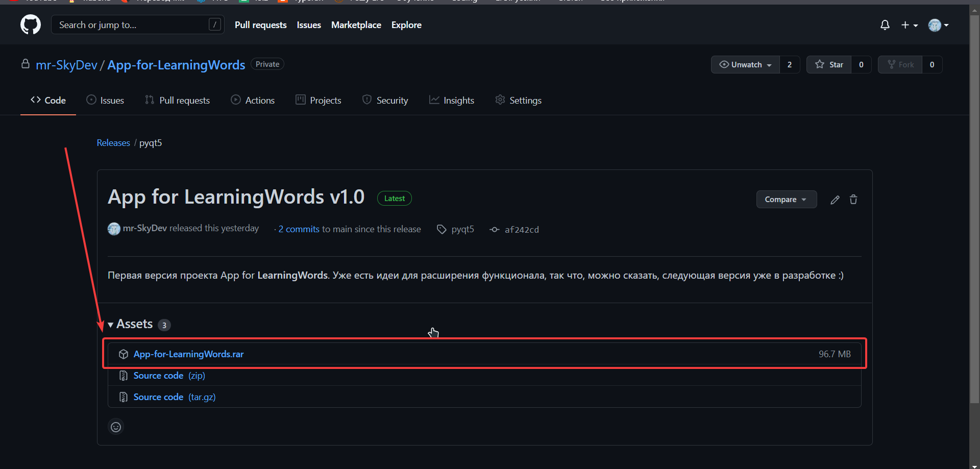The image size is (980, 469).
Task: Click the page vertical scrollbar
Action: pos(974,209)
